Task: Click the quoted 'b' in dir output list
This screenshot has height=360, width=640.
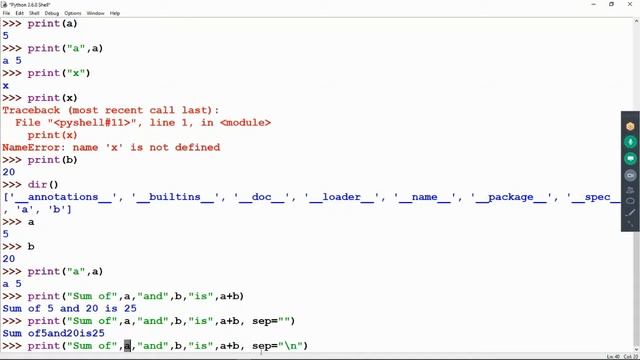Action: (x=56, y=209)
